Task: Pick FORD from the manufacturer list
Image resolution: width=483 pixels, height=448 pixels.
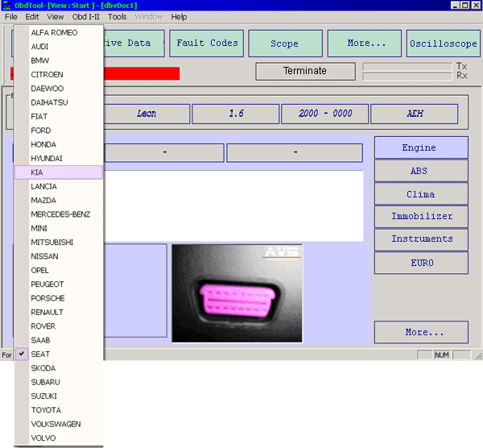Action: coord(59,131)
